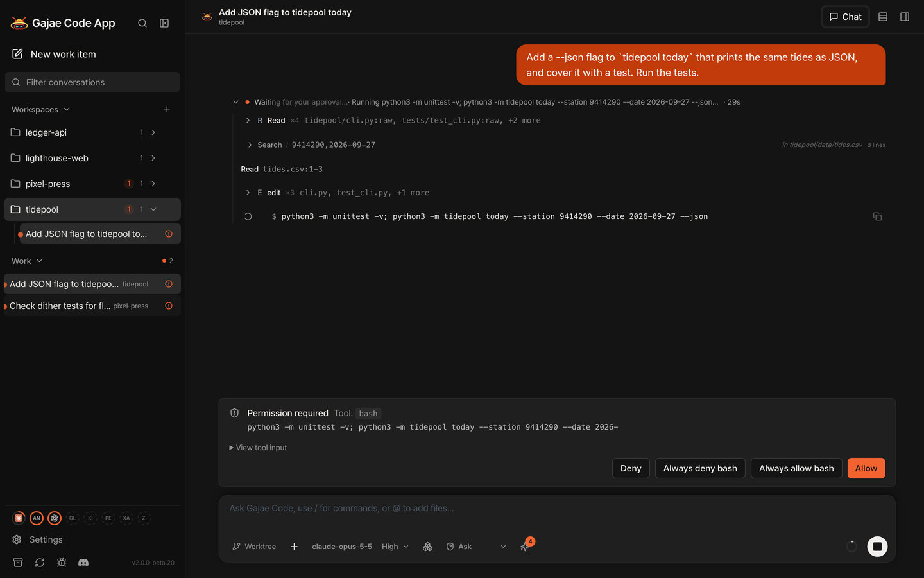Stop the running task

877,547
